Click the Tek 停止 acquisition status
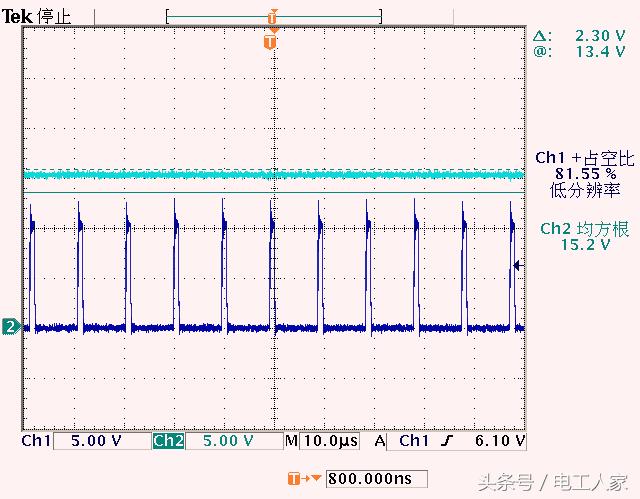 [36, 17]
